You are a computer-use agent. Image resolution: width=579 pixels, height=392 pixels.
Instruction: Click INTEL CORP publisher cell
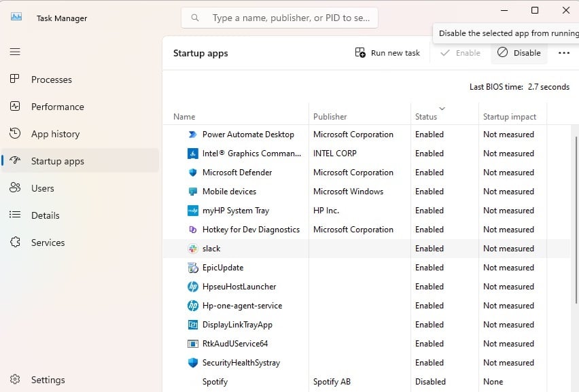click(334, 153)
